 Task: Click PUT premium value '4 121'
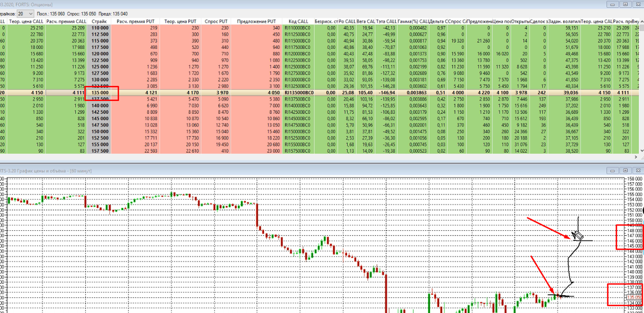[151, 92]
